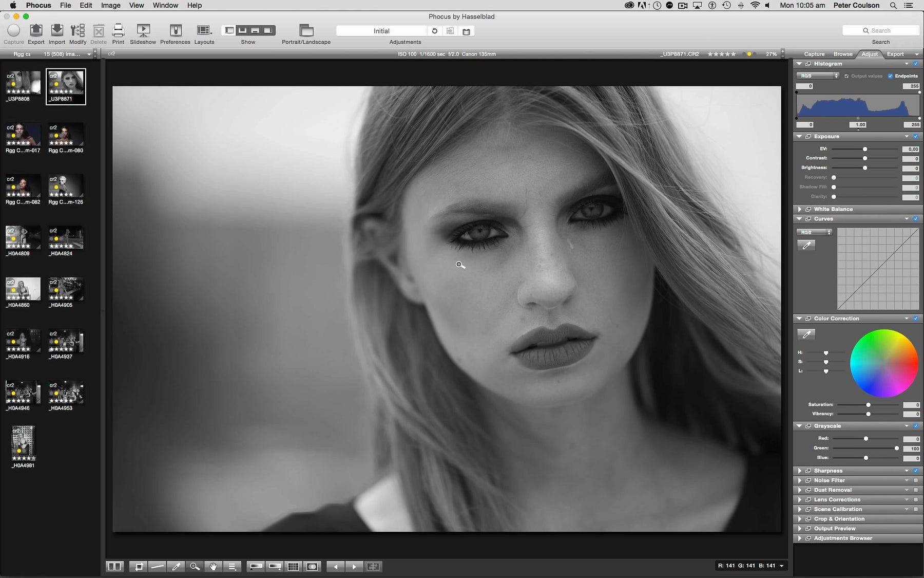
Task: Click the Wi-Fi status icon
Action: tap(755, 5)
